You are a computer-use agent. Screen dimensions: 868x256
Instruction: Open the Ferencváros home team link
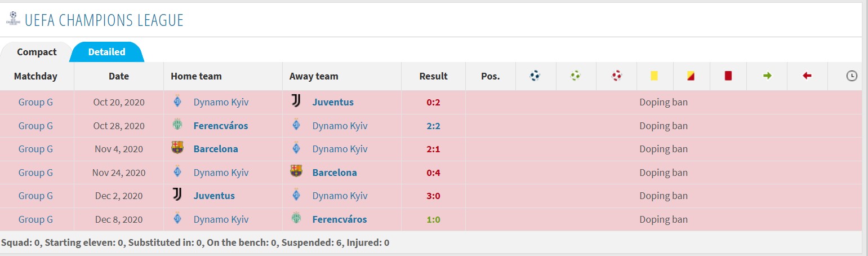pyautogui.click(x=220, y=125)
